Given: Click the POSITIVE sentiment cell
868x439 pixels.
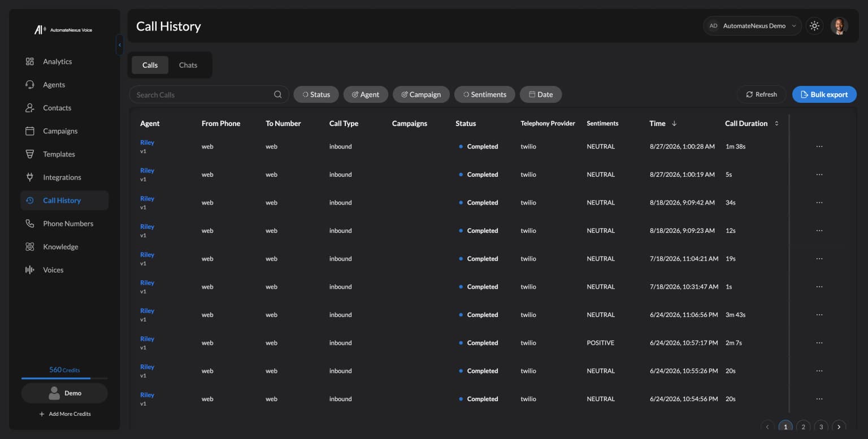Looking at the screenshot, I should tap(600, 343).
